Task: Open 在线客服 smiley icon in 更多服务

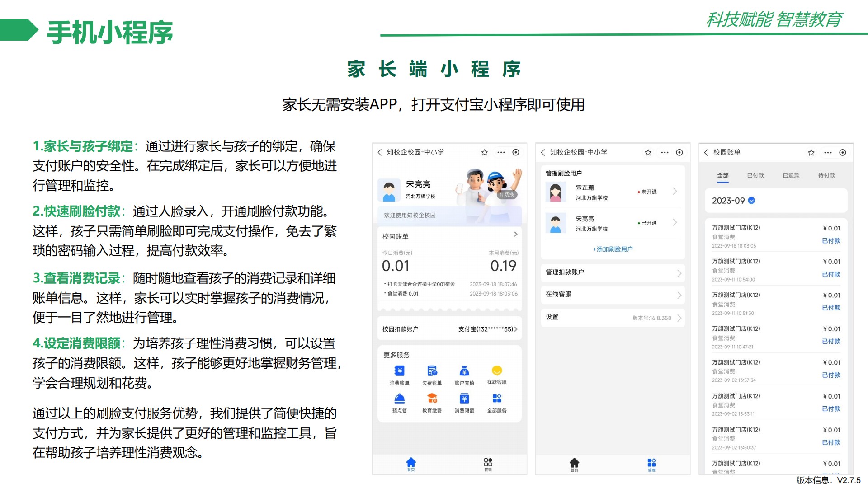Action: [497, 371]
